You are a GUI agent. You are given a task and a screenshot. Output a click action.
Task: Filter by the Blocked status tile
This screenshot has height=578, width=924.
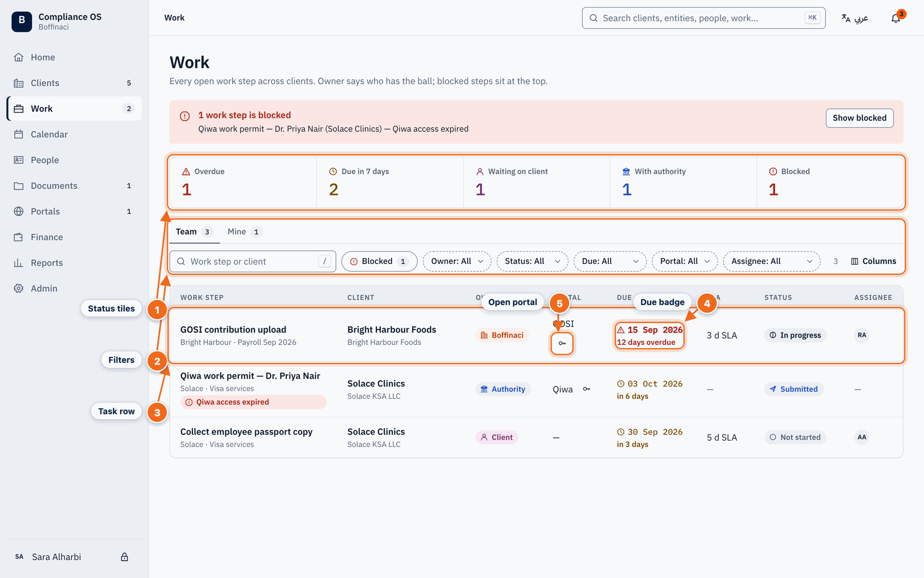830,183
